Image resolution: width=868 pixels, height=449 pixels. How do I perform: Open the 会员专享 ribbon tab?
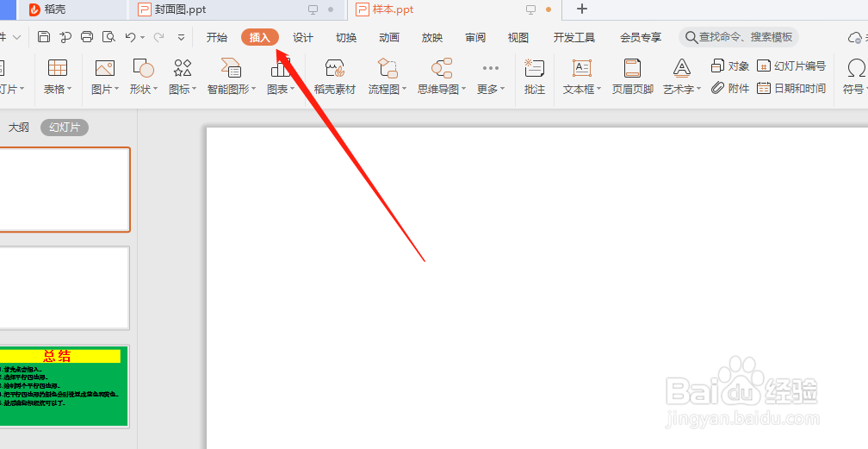pos(641,38)
